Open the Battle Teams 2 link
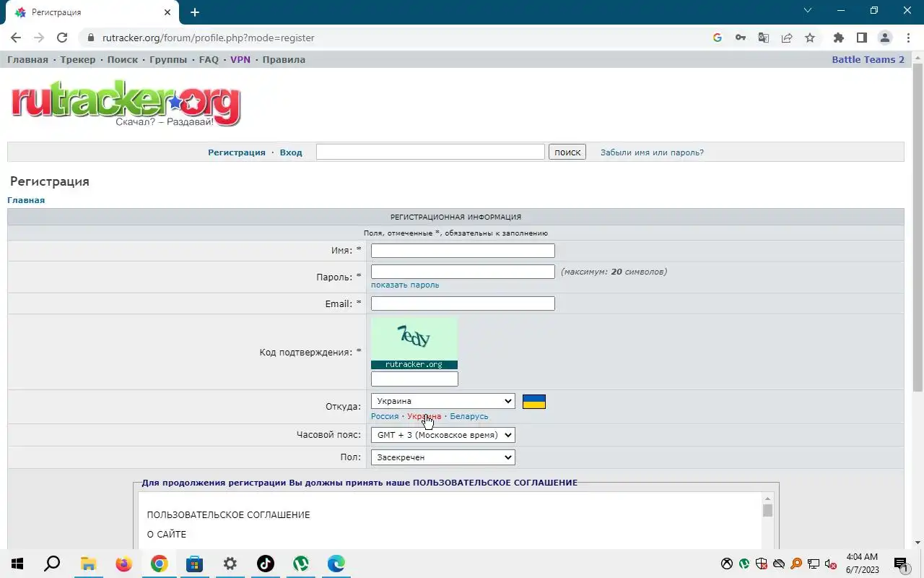Image resolution: width=924 pixels, height=578 pixels. pyautogui.click(x=868, y=59)
